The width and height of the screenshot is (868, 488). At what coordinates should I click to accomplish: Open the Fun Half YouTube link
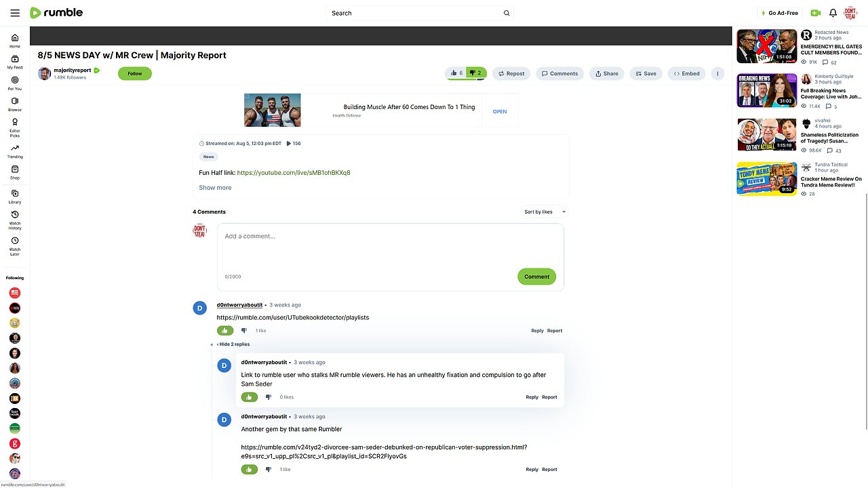point(294,173)
